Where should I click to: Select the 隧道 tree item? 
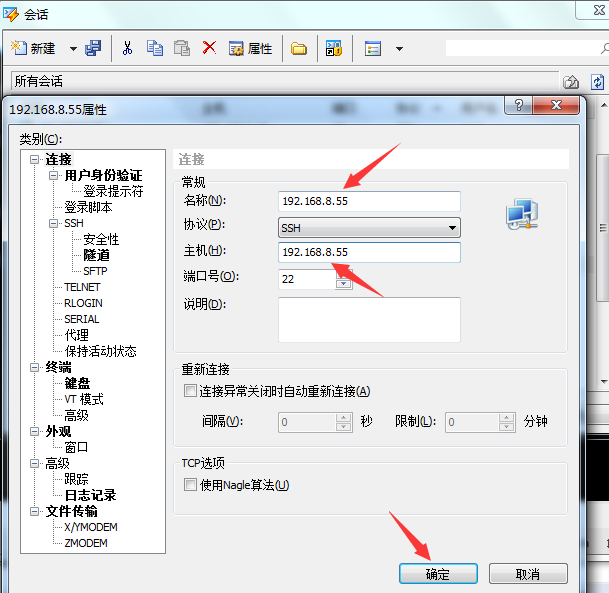tap(96, 255)
